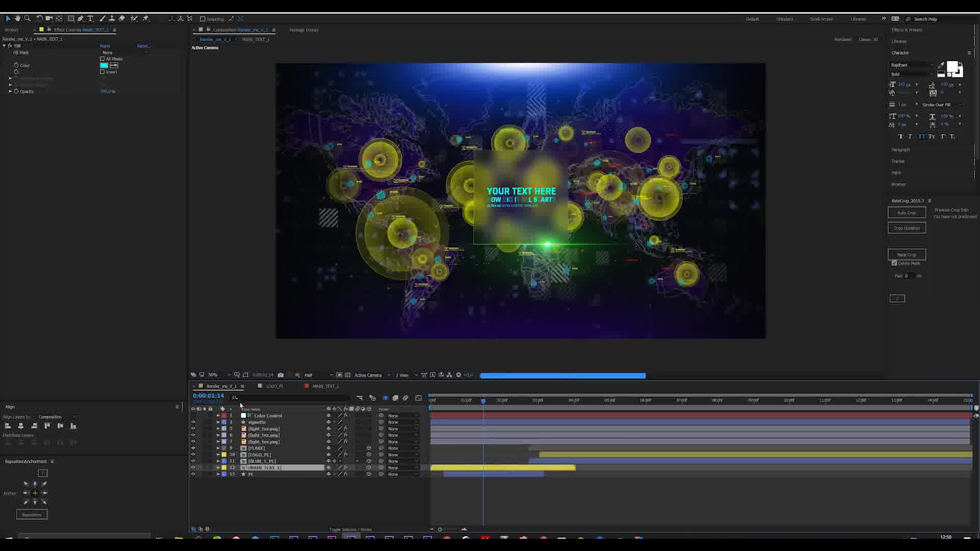Hide the LOGO_PL layer eye
Image resolution: width=980 pixels, height=551 pixels.
tap(193, 455)
